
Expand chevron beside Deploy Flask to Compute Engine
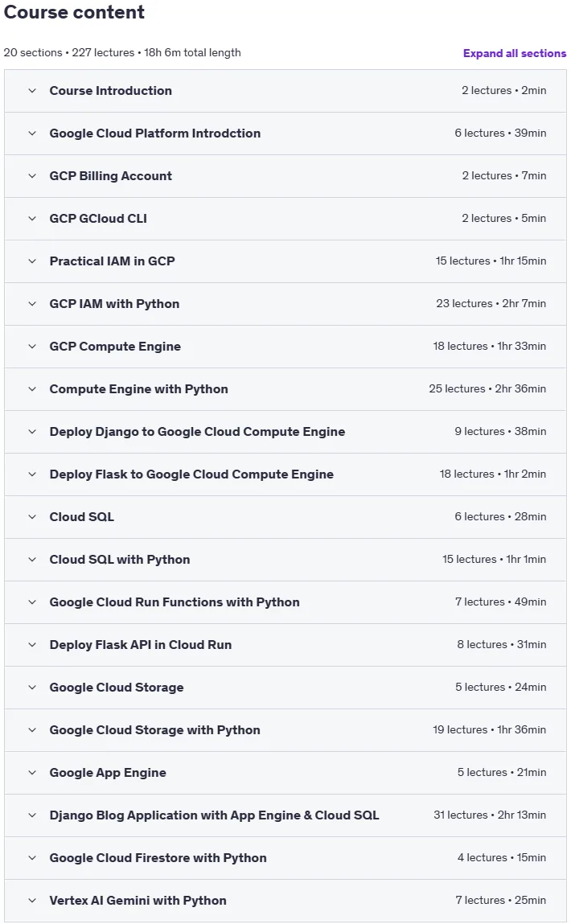(x=32, y=474)
